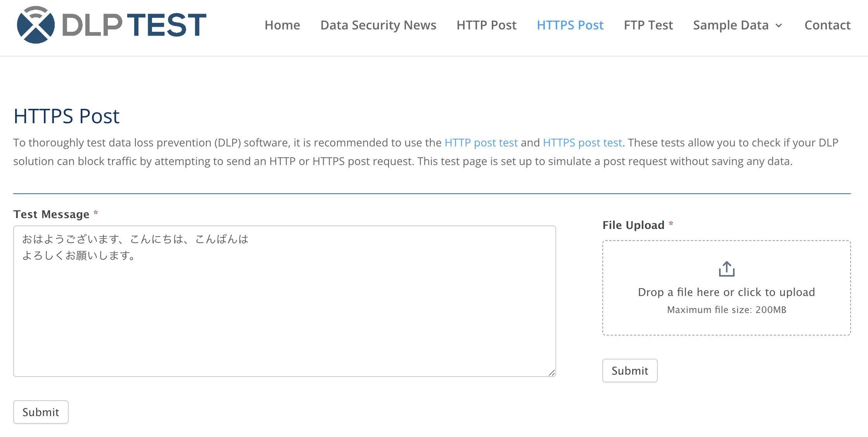Click the DLP TEST wordmark text
Viewport: 868px width, 437px height.
point(134,25)
